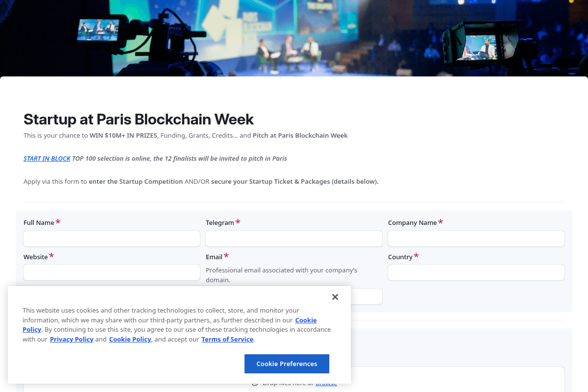Click the info icon beside 'Drop files here'
588x392 pixels.
254,383
